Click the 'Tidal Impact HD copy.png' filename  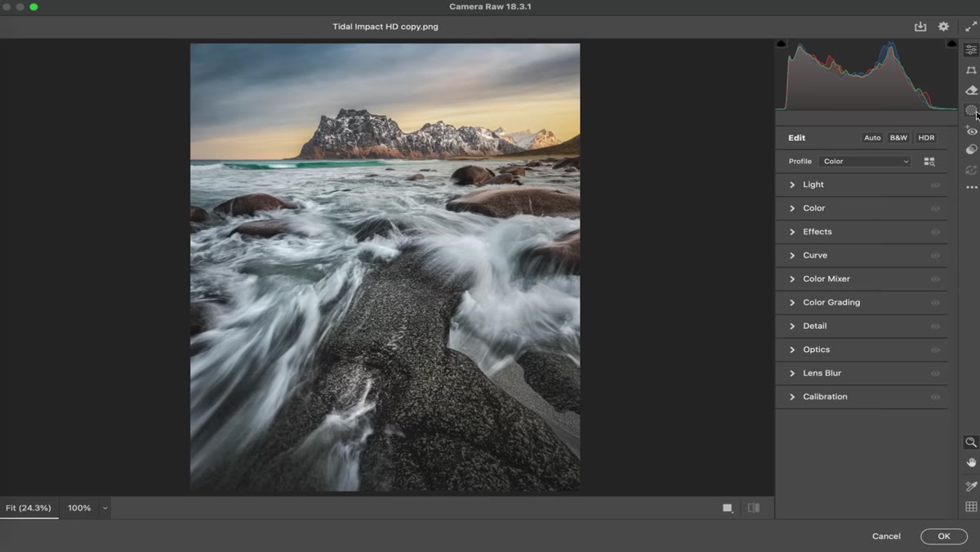tap(385, 26)
